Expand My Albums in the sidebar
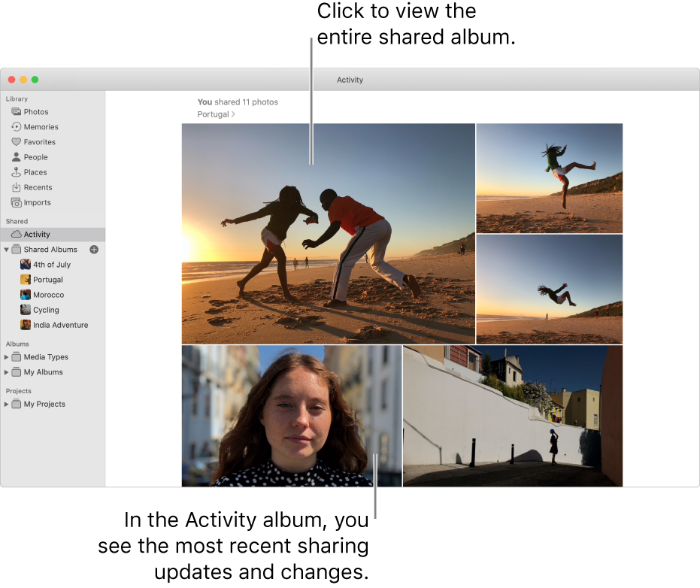The height and width of the screenshot is (588, 700). [6, 371]
